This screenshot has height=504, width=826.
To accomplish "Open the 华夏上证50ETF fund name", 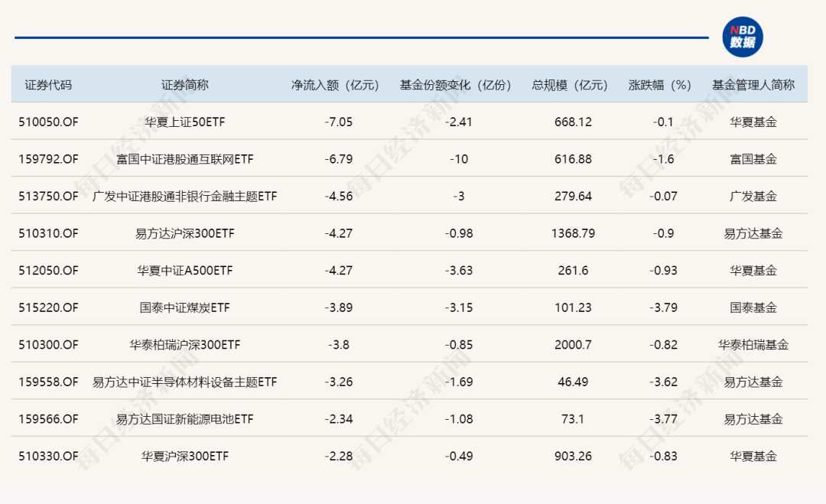I will (x=184, y=122).
